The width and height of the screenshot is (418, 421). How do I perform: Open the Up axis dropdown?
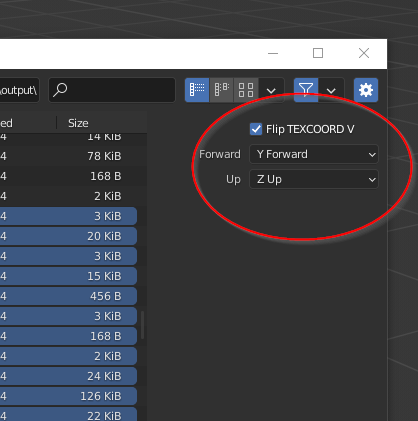[314, 179]
